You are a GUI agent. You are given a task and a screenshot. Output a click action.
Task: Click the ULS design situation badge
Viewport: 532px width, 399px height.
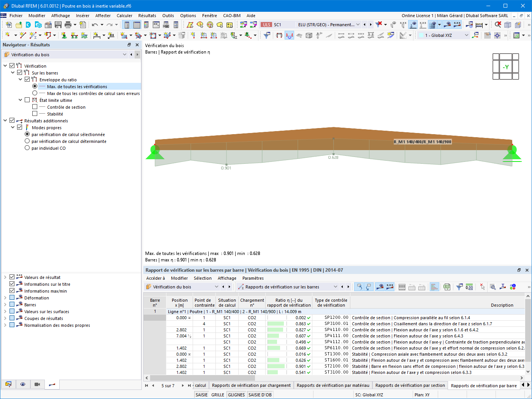click(266, 25)
